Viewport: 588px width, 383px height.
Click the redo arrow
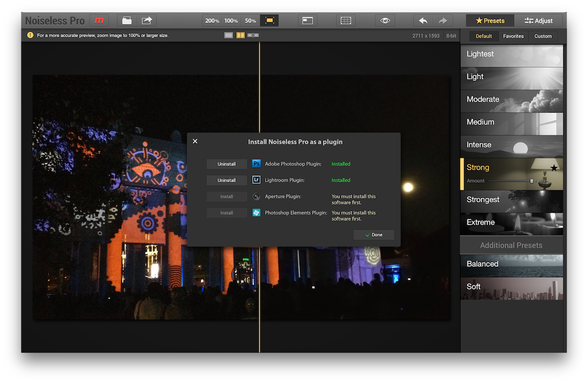coord(443,21)
